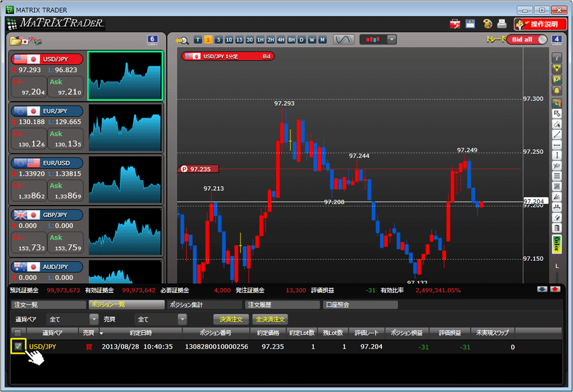This screenshot has width=573, height=392.
Task: Sort by the 評価損益 column header
Action: pos(449,333)
